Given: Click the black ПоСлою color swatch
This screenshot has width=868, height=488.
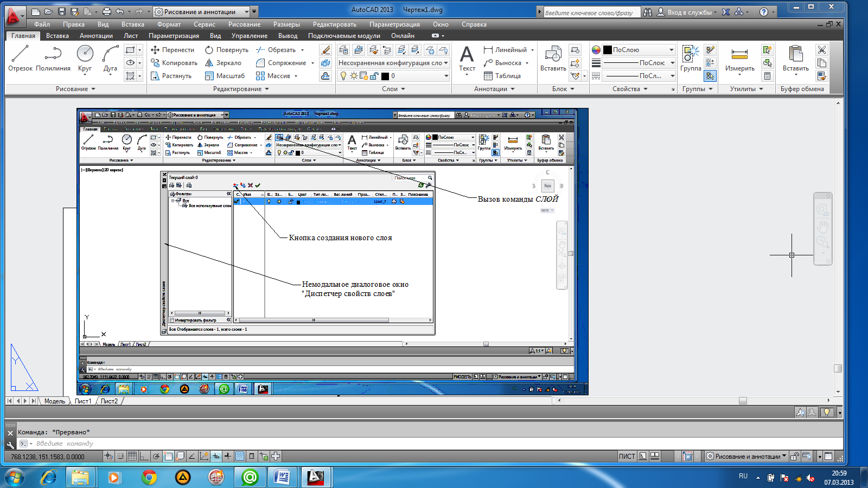Looking at the screenshot, I should pyautogui.click(x=608, y=50).
